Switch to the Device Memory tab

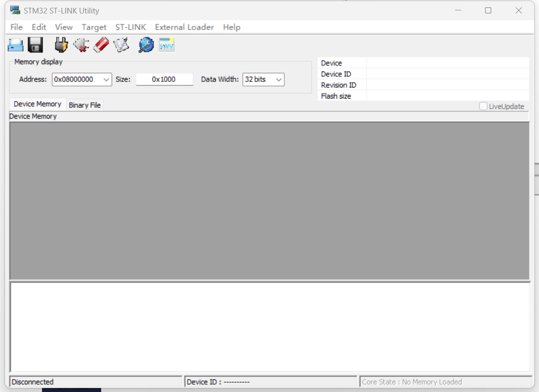pos(37,104)
